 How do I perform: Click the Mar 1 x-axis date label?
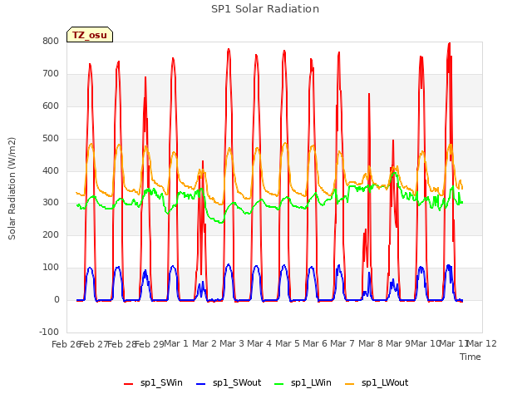(176, 343)
